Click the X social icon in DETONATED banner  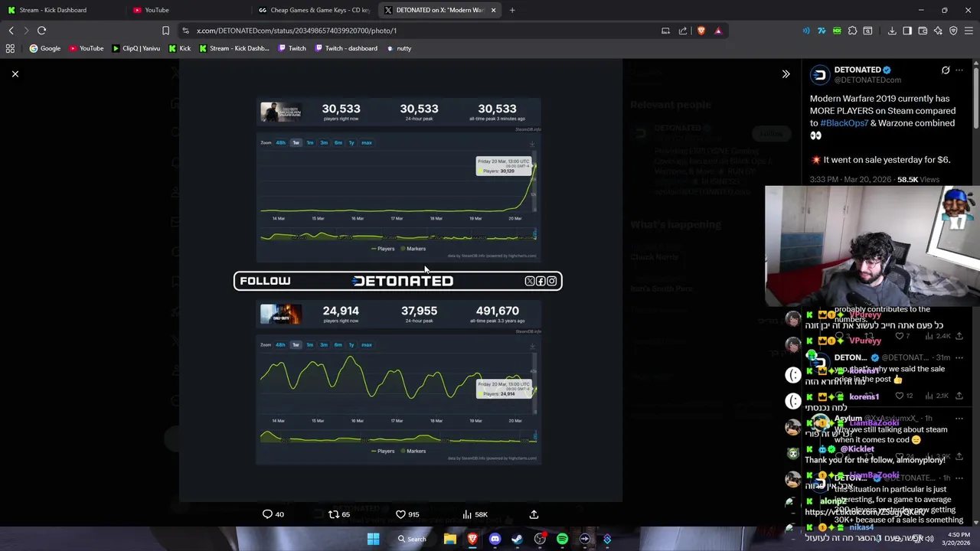pos(529,281)
